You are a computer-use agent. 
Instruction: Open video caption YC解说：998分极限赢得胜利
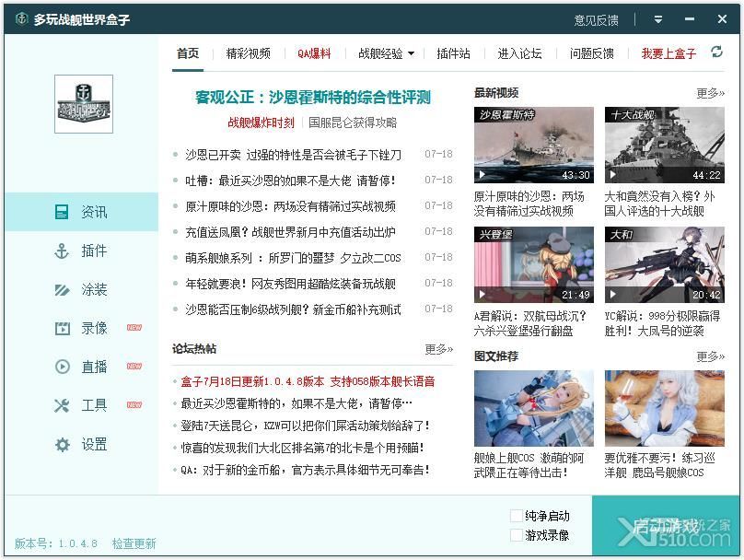point(662,323)
